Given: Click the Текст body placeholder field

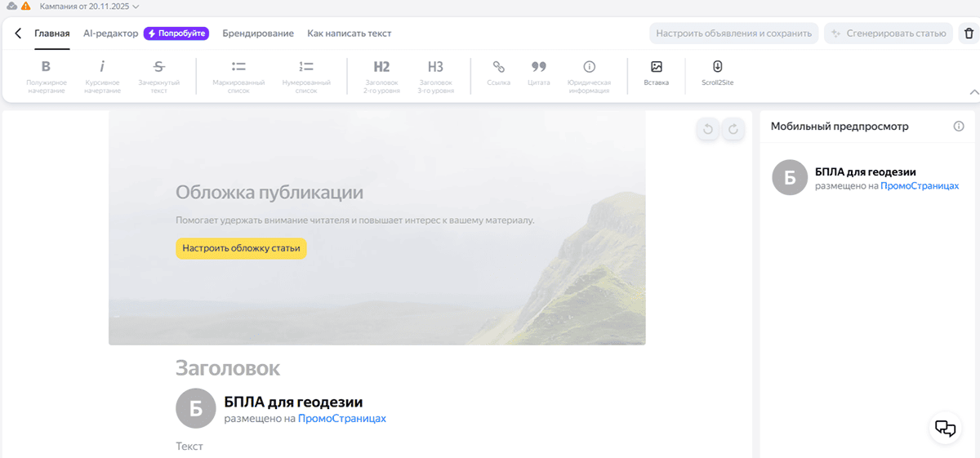Looking at the screenshot, I should (189, 447).
